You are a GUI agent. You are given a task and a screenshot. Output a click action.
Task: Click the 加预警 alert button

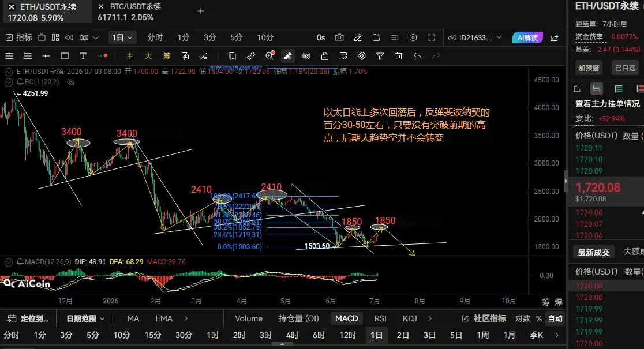pyautogui.click(x=589, y=67)
